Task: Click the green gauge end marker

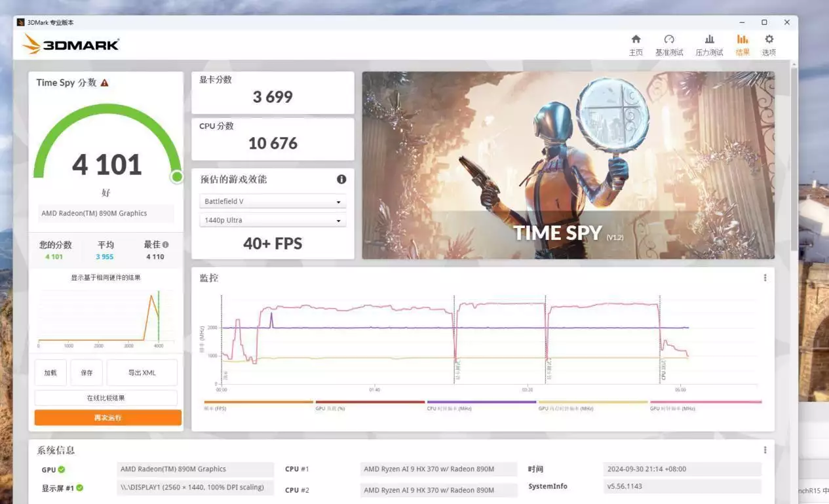Action: click(177, 177)
